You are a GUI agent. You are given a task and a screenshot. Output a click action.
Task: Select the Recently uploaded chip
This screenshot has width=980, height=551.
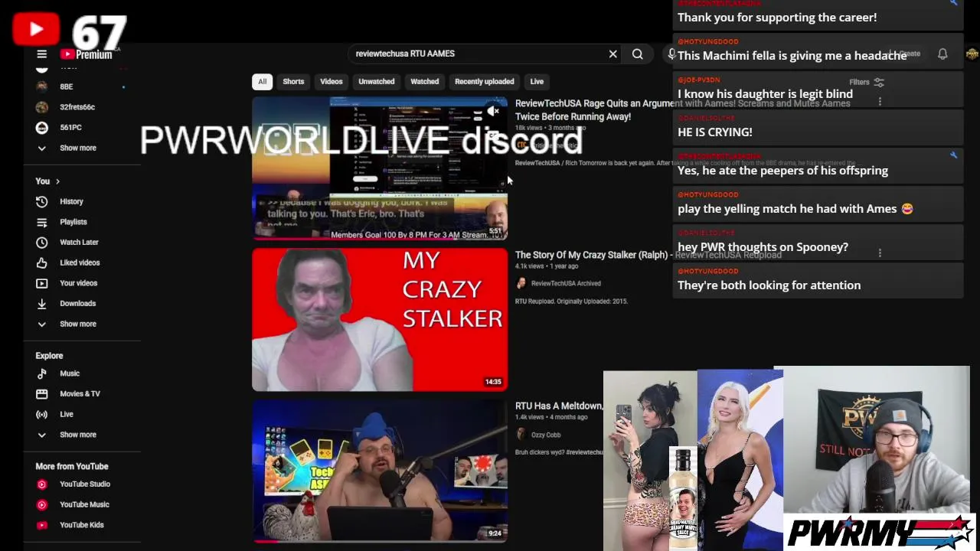click(484, 81)
